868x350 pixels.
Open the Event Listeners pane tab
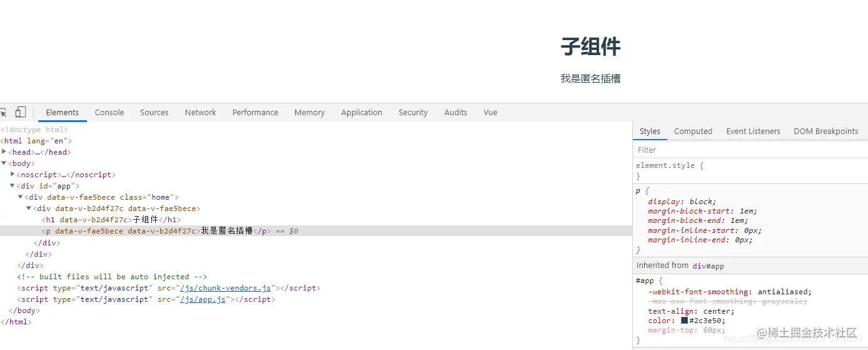(x=753, y=131)
